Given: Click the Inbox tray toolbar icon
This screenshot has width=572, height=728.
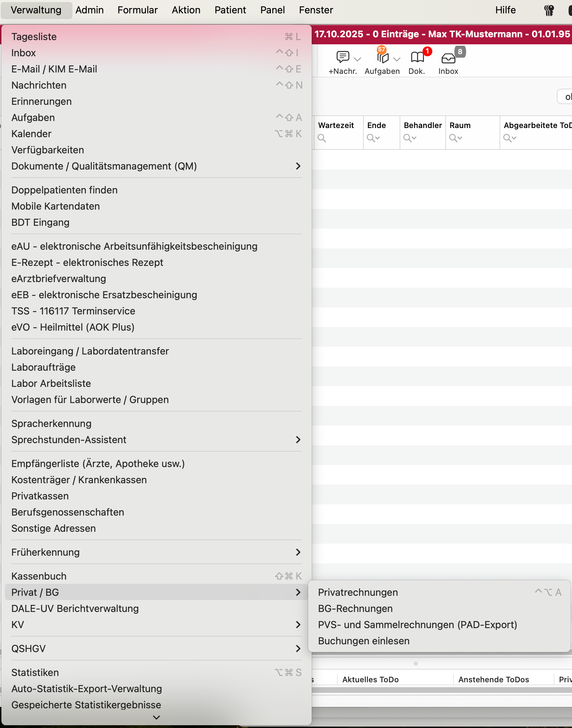Looking at the screenshot, I should [x=448, y=58].
